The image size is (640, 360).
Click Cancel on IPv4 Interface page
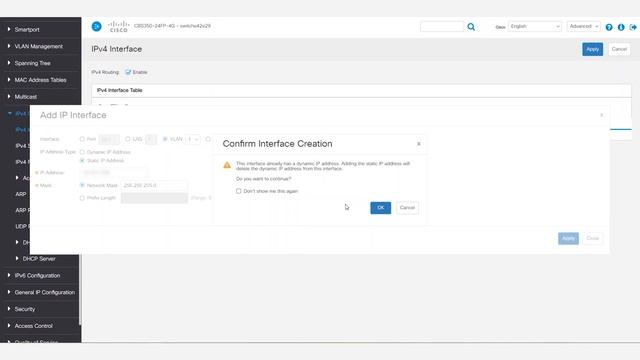(x=619, y=49)
